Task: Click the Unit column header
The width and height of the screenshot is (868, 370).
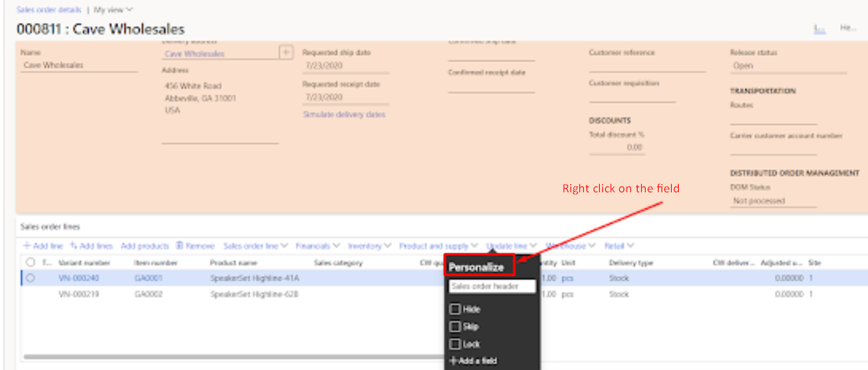Action: (569, 262)
